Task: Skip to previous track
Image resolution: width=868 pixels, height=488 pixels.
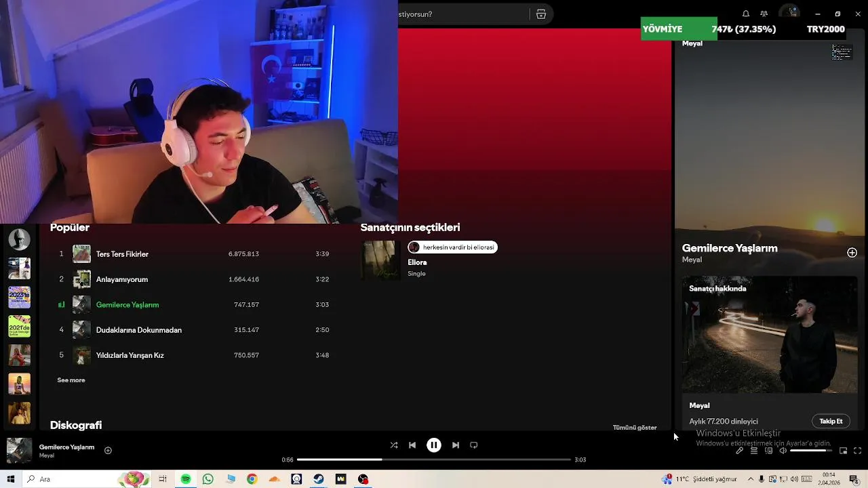Action: 412,445
